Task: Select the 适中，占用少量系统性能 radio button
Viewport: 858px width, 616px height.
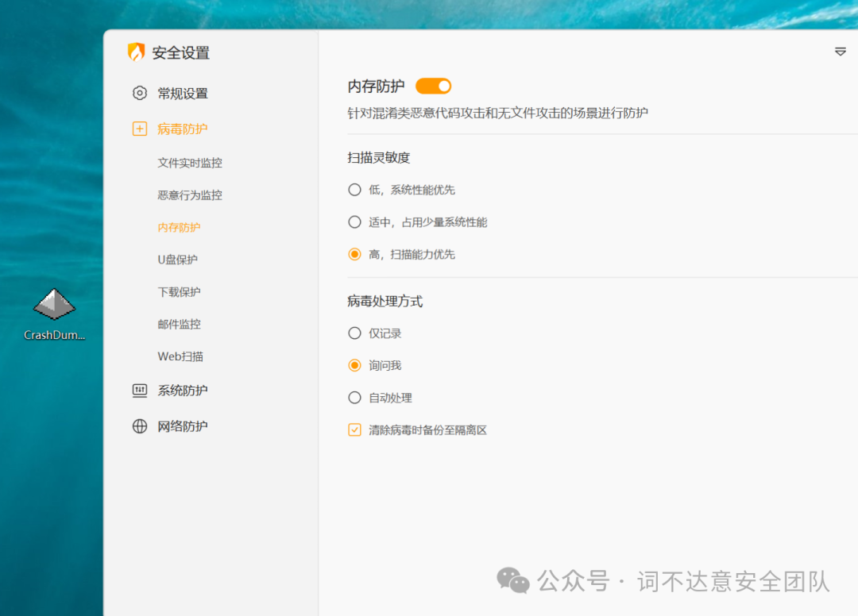Action: pos(354,222)
